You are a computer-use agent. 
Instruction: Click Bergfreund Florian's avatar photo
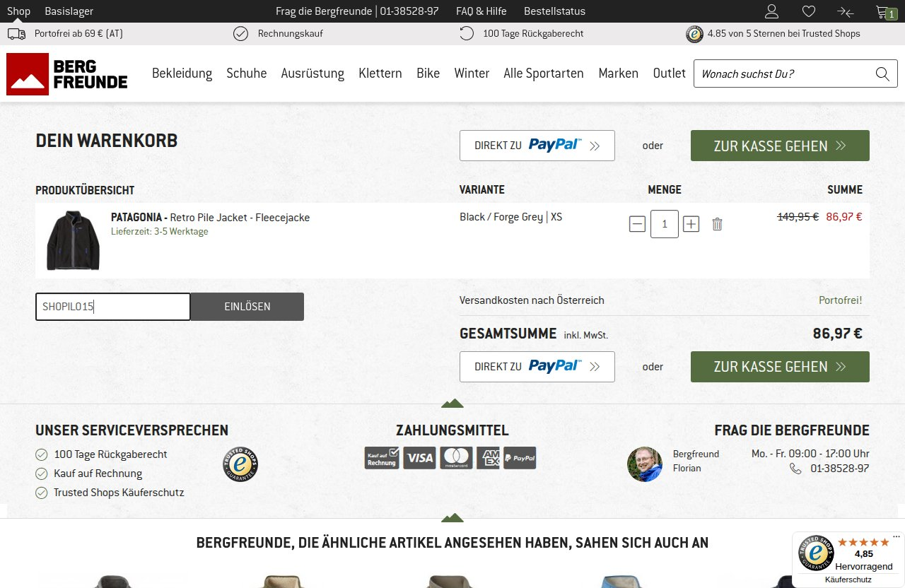point(645,464)
